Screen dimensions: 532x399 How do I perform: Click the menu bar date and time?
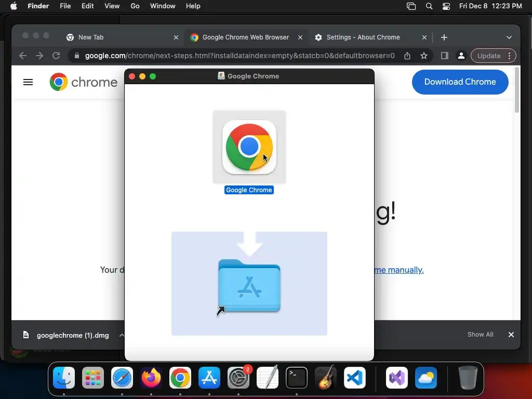tap(490, 6)
